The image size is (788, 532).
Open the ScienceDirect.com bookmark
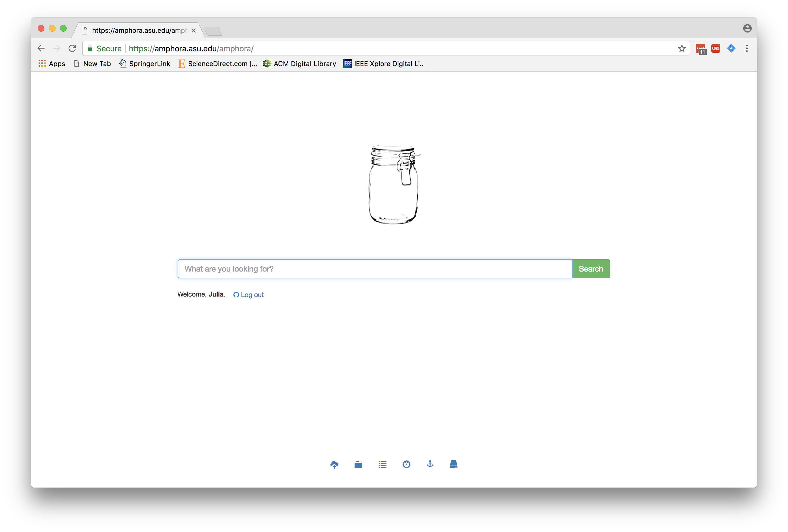218,64
